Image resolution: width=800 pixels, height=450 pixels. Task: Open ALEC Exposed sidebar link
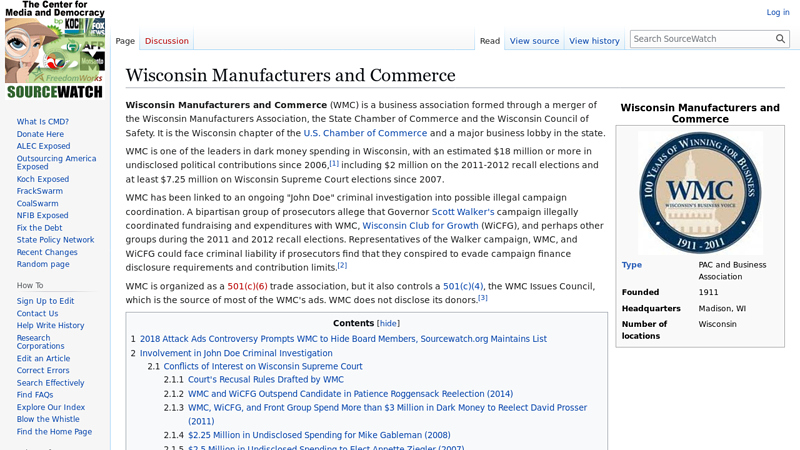coord(43,146)
